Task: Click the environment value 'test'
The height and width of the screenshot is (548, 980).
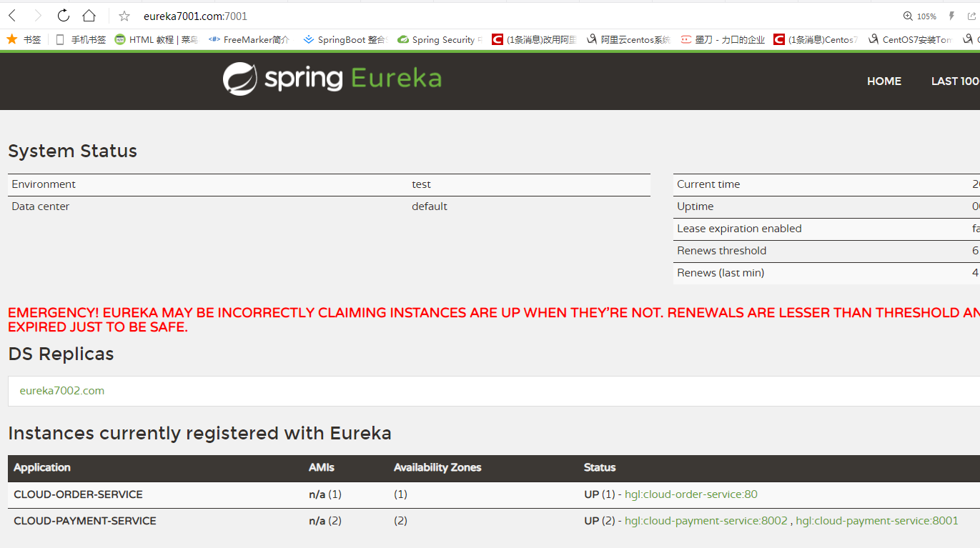Action: click(421, 184)
